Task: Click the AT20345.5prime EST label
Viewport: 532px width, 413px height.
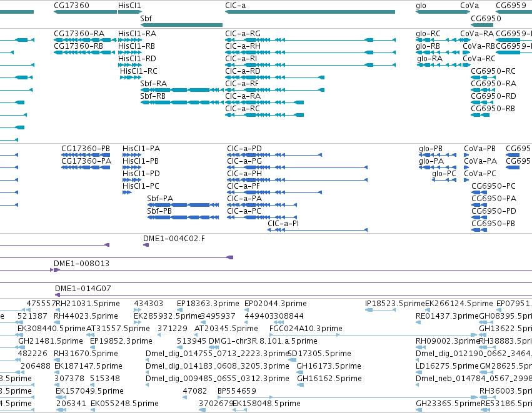Action: (x=226, y=329)
